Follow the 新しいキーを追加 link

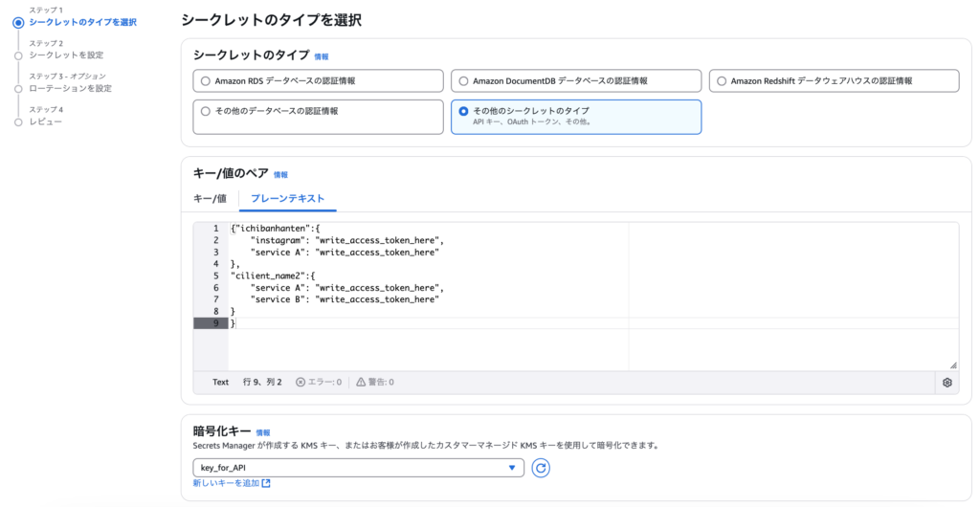click(226, 483)
